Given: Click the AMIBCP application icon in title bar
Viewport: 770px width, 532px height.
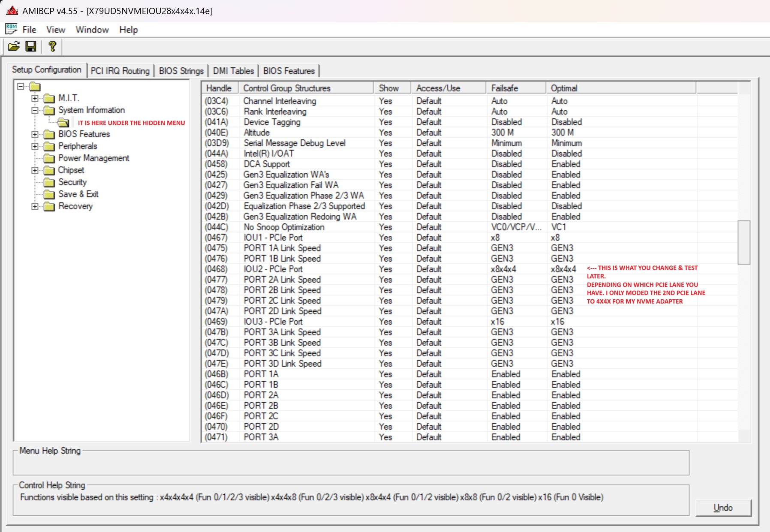Looking at the screenshot, I should pyautogui.click(x=12, y=11).
